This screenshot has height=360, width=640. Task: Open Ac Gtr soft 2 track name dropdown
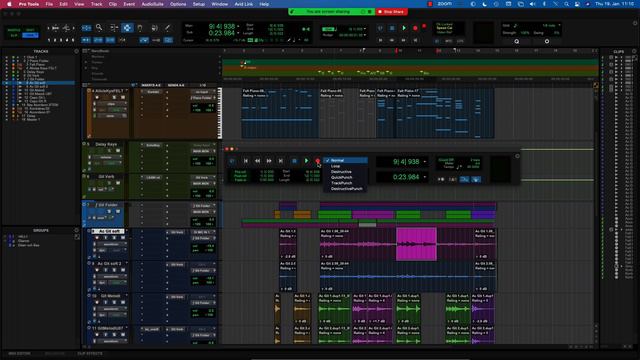pos(127,264)
